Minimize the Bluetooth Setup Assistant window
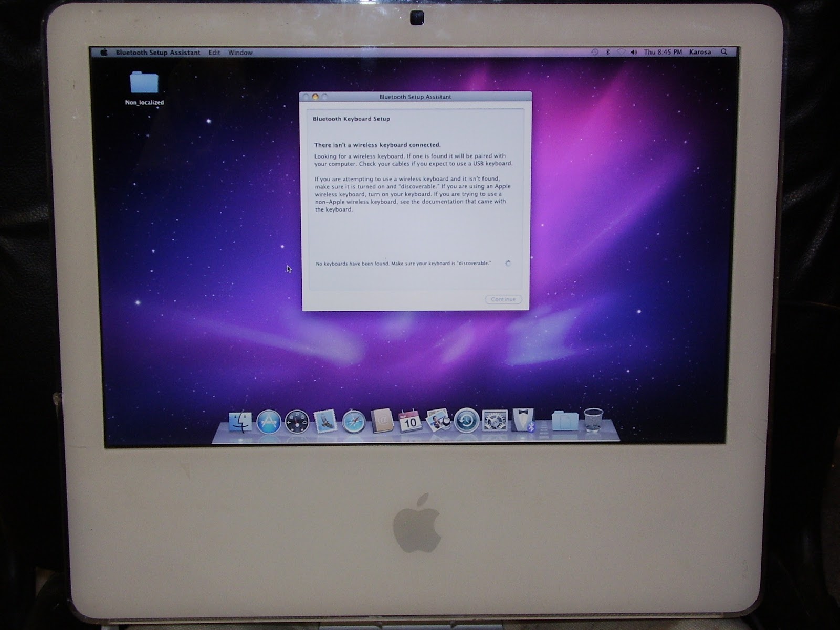 tap(316, 97)
